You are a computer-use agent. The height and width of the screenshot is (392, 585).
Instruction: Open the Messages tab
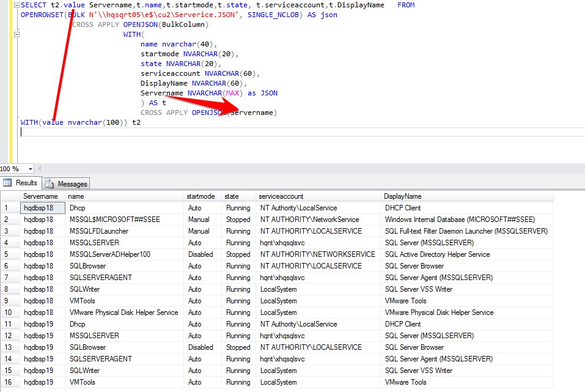[x=72, y=183]
